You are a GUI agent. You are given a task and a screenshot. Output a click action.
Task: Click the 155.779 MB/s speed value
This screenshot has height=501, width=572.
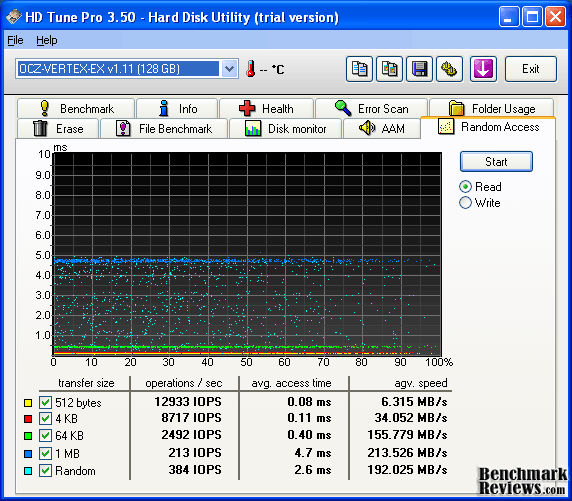pyautogui.click(x=407, y=435)
